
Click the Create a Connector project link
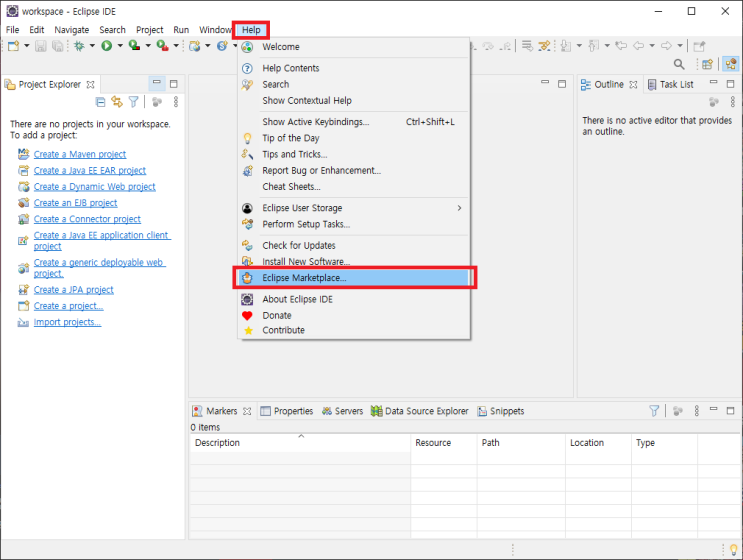[87, 219]
